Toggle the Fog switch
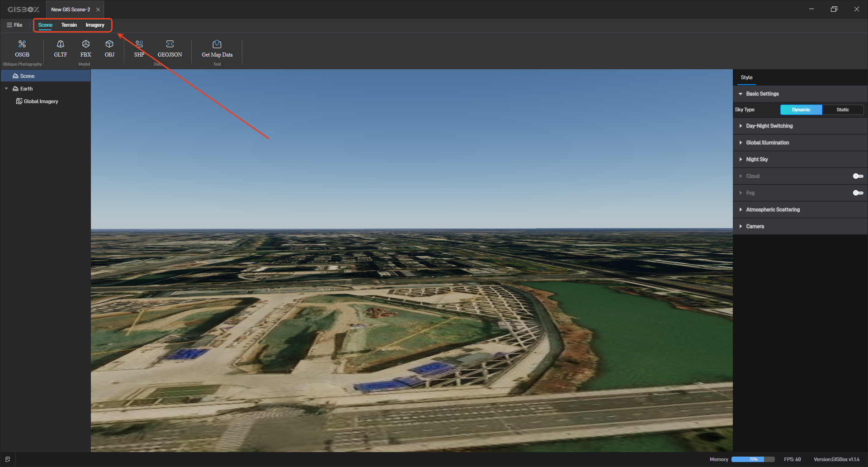The image size is (868, 467). click(x=858, y=193)
